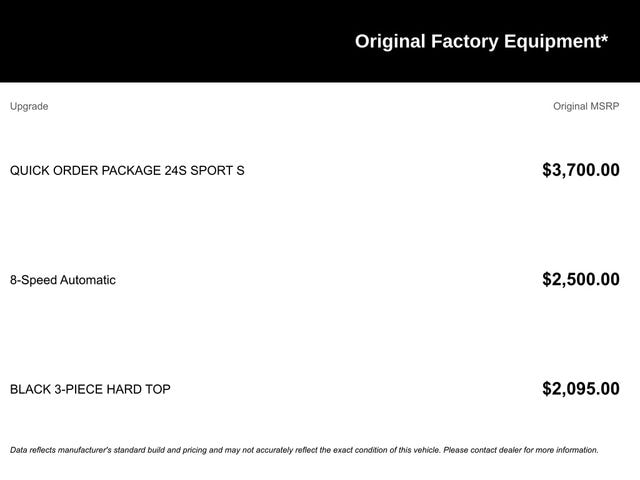Viewport: 640px width, 480px height.
Task: Click the word "BLACK" in the hard top row
Action: 30,389
